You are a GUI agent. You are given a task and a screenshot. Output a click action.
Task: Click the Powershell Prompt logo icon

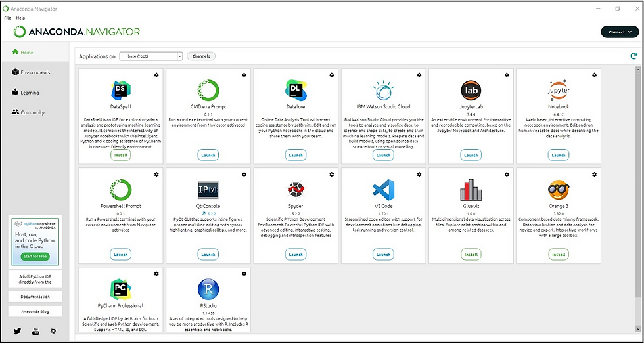click(x=121, y=190)
